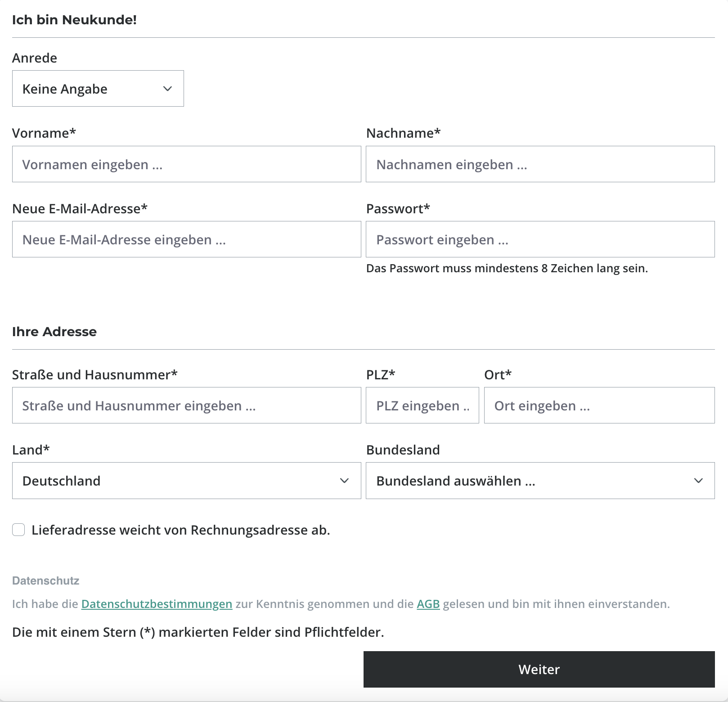Focus the Straße und Hausnummer field
The height and width of the screenshot is (702, 728).
pyautogui.click(x=186, y=405)
